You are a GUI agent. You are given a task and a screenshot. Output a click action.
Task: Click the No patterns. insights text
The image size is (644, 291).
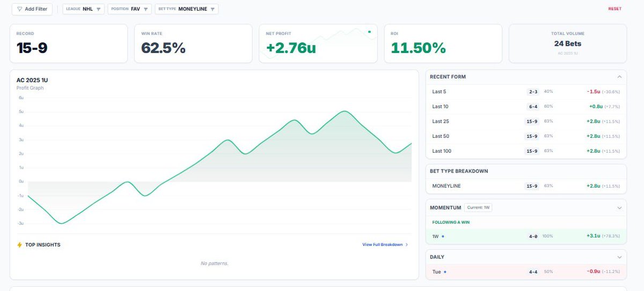[214, 263]
